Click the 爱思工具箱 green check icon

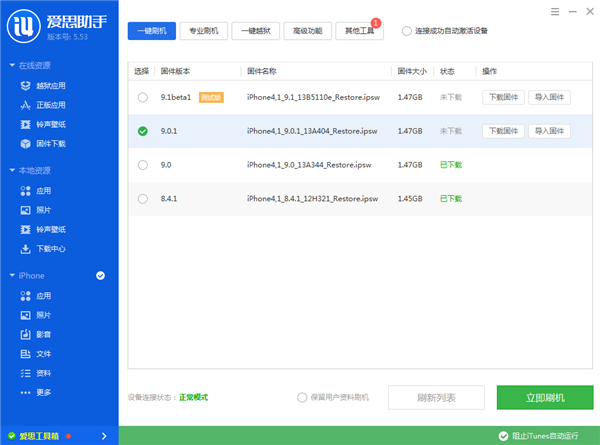[12, 436]
